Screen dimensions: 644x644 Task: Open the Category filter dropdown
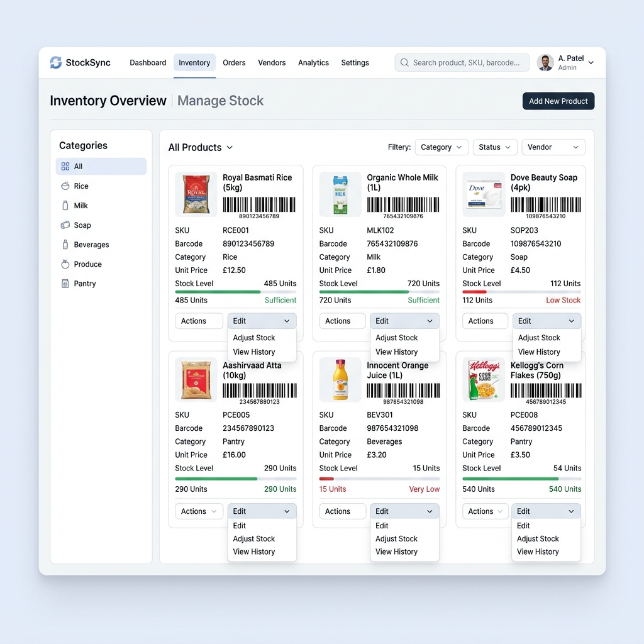tap(441, 147)
